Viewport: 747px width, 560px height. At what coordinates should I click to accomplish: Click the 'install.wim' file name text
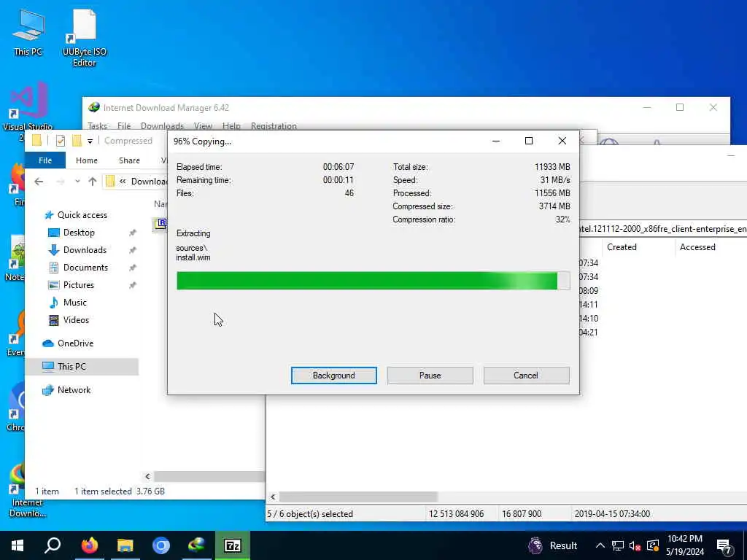(x=193, y=257)
